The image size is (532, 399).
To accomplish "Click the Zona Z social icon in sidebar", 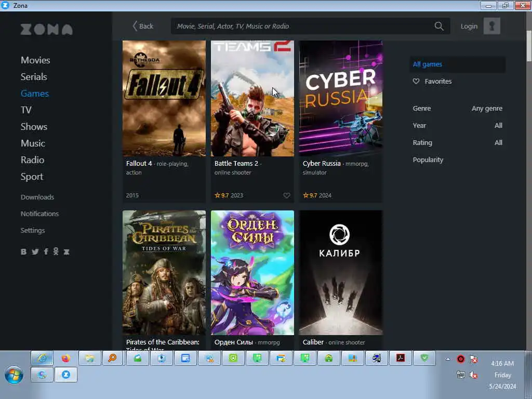I will (x=66, y=252).
